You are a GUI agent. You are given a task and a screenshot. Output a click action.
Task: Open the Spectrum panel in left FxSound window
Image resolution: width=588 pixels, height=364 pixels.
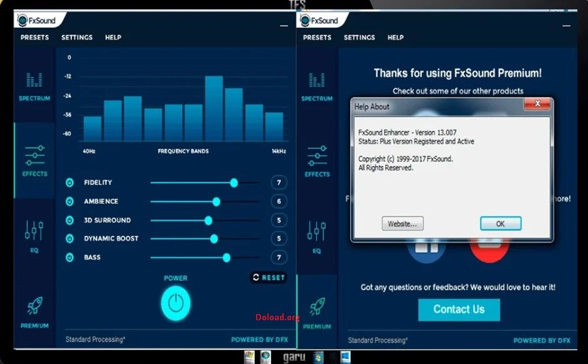point(34,86)
